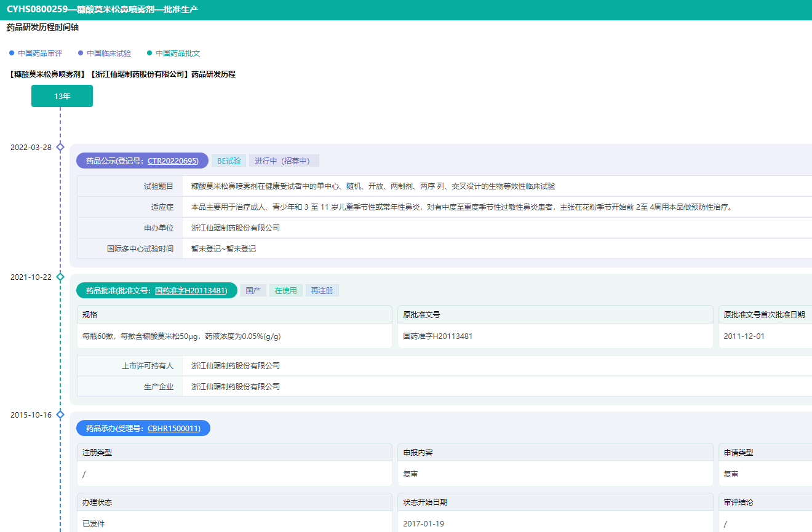This screenshot has width=812, height=532.
Task: Open approval number link 国药准字H20113481
Action: (191, 290)
